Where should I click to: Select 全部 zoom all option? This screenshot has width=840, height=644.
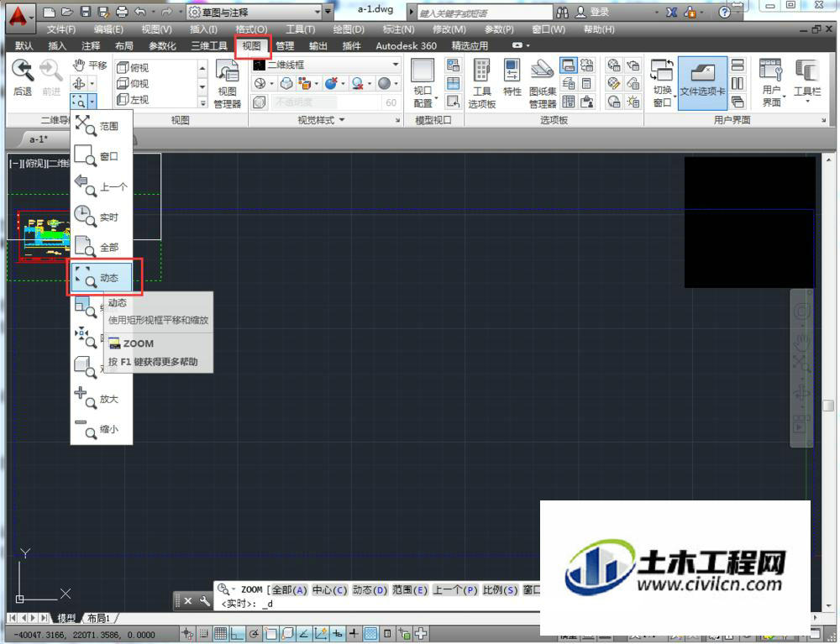click(x=102, y=248)
